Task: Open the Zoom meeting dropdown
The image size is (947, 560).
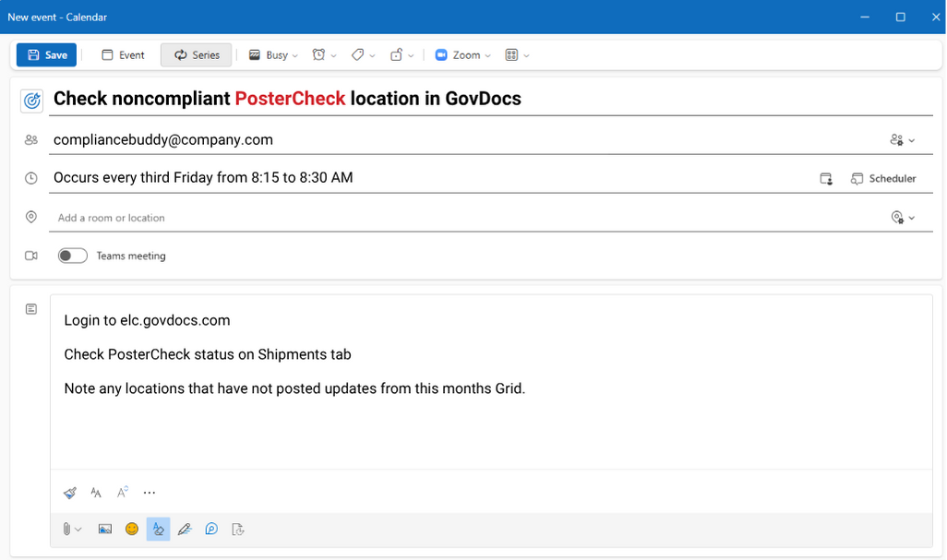Action: pyautogui.click(x=462, y=55)
